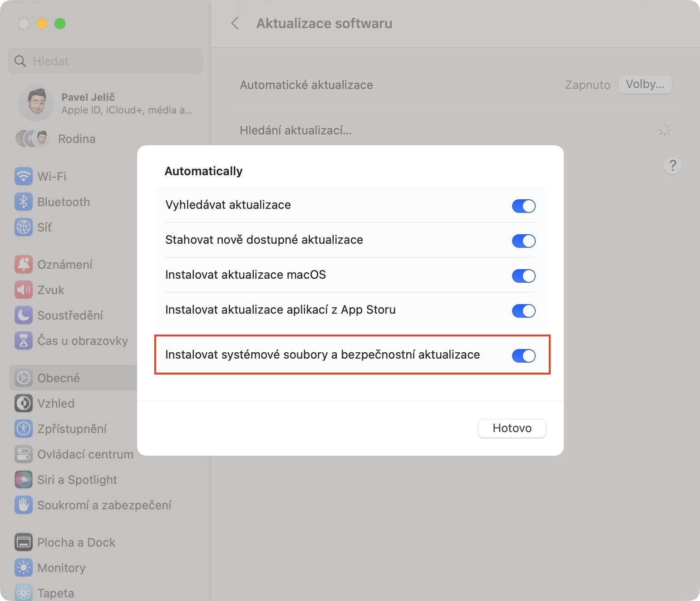Select Čas u obrazovky hourglass icon
The width and height of the screenshot is (700, 601).
point(24,341)
